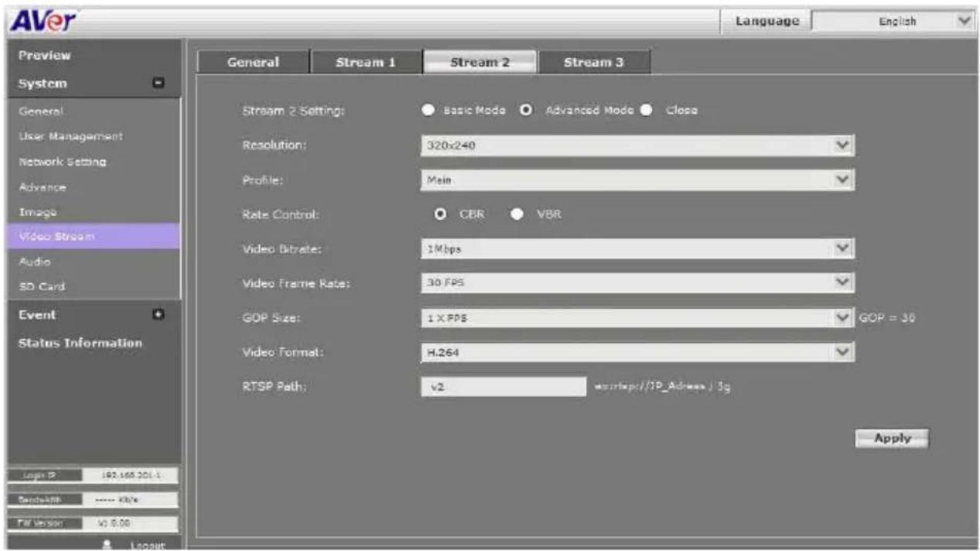Screen dimensions: 980x551
Task: Open Preview in the sidebar
Action: [44, 56]
